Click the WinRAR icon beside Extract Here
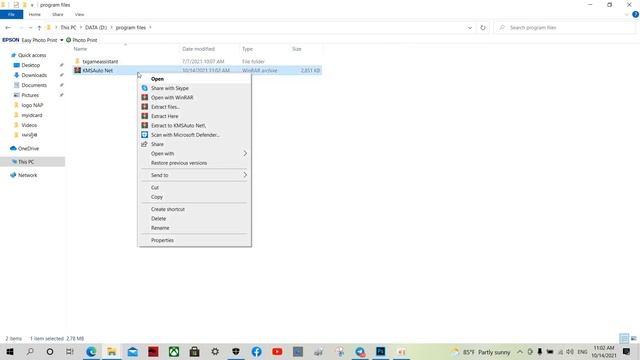This screenshot has height=360, width=640. click(x=144, y=116)
